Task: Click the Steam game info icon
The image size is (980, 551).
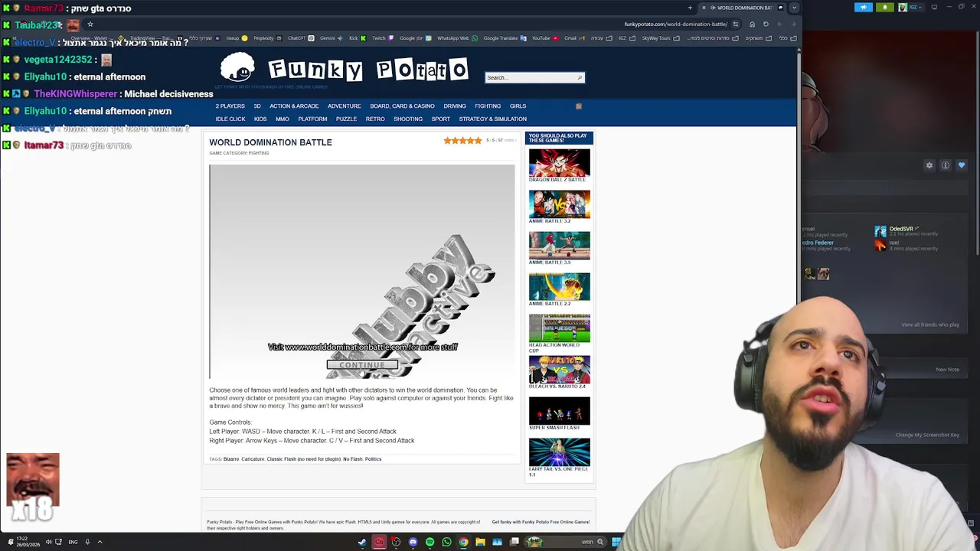Action: tap(946, 165)
